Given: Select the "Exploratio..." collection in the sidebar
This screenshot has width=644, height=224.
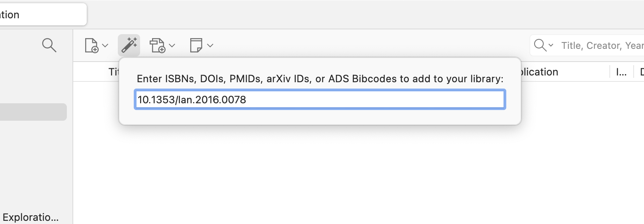Looking at the screenshot, I should pos(31,217).
